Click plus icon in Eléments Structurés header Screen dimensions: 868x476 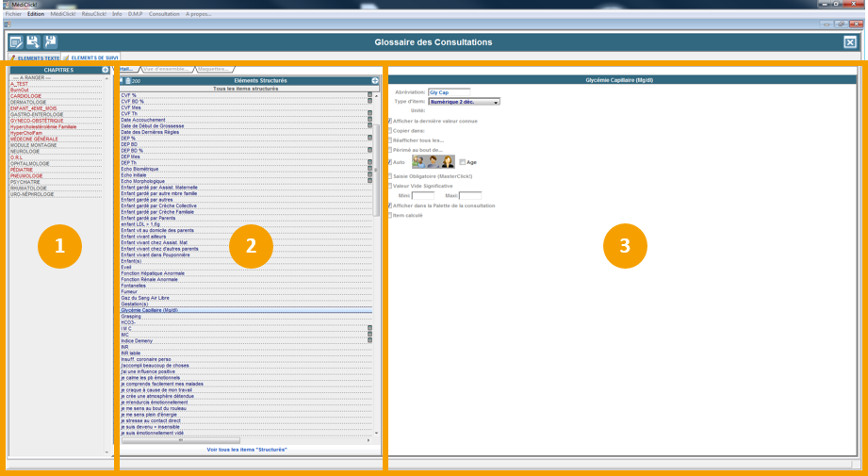[x=375, y=81]
